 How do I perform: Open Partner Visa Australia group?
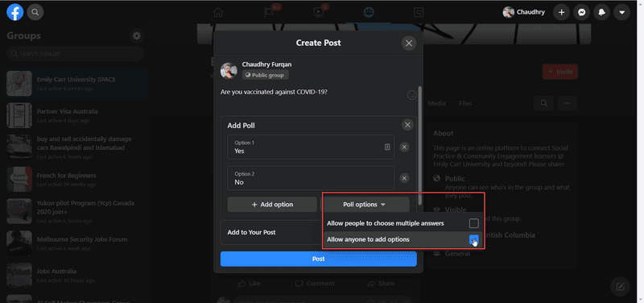(76, 115)
